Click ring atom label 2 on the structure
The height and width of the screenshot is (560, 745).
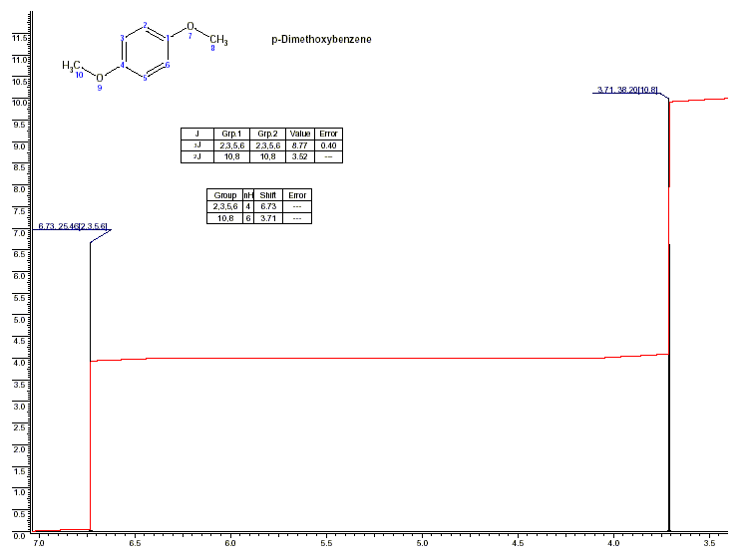click(145, 25)
